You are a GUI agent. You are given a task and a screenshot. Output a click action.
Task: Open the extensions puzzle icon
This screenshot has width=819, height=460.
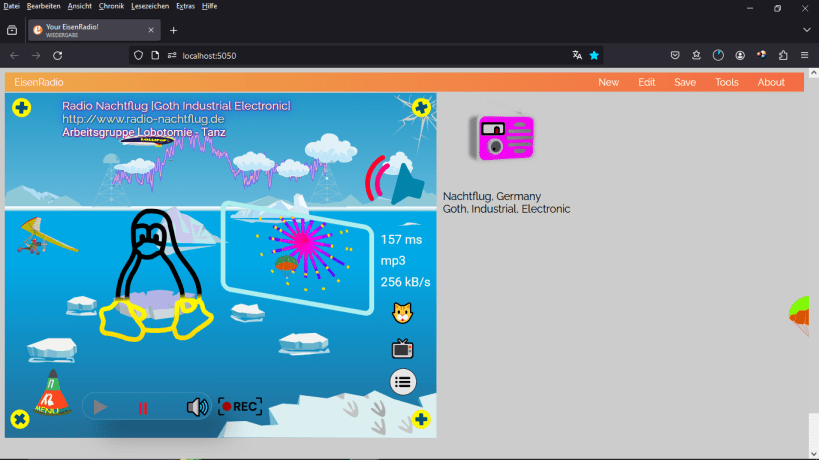pyautogui.click(x=783, y=55)
